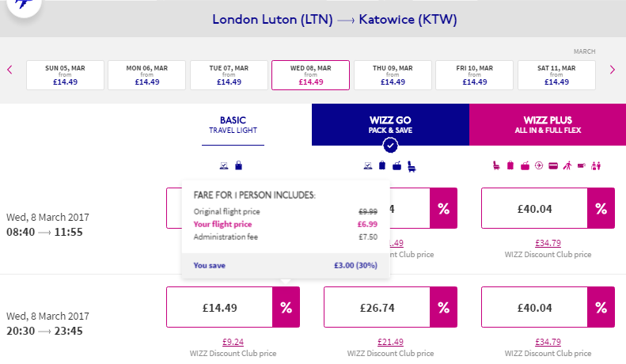626x364 pixels.
Task: Click the Basic fare small cabin bag icon
Action: point(238,165)
